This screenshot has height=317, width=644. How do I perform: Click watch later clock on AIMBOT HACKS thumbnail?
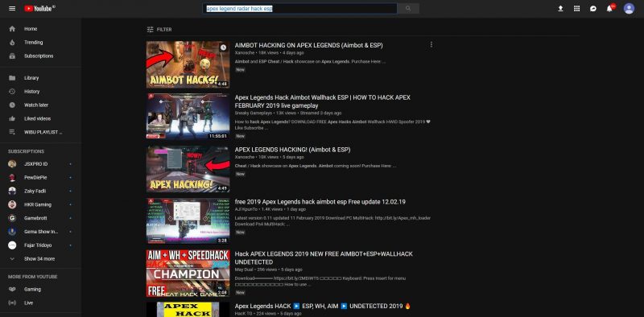click(x=223, y=47)
